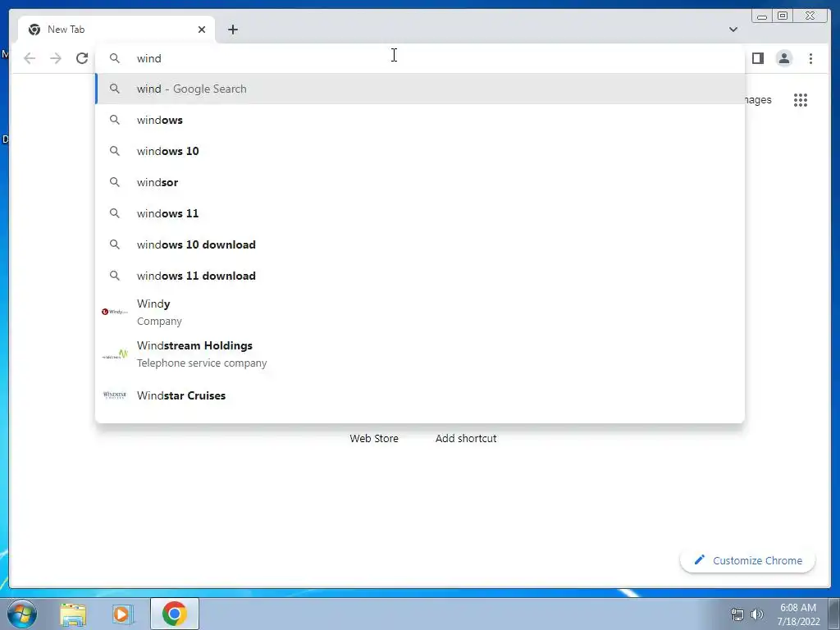Screen dimensions: 840x630
Task: Open the Windows Start menu
Action: (x=22, y=614)
